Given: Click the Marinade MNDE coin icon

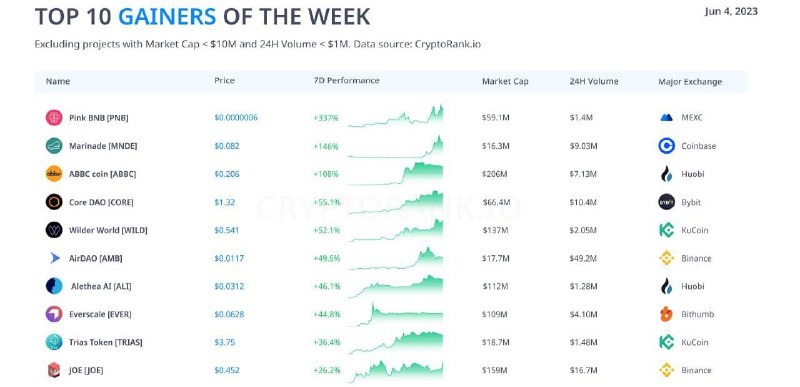Looking at the screenshot, I should click(x=54, y=146).
